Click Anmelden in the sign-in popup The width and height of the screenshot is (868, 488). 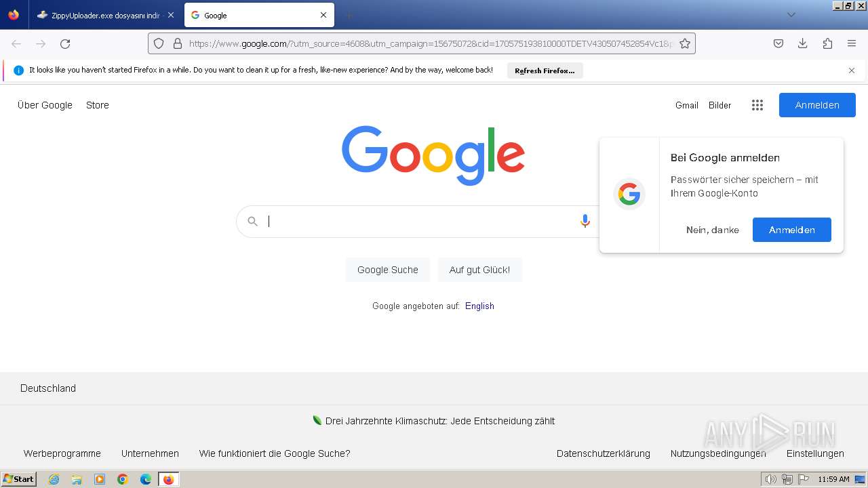792,230
